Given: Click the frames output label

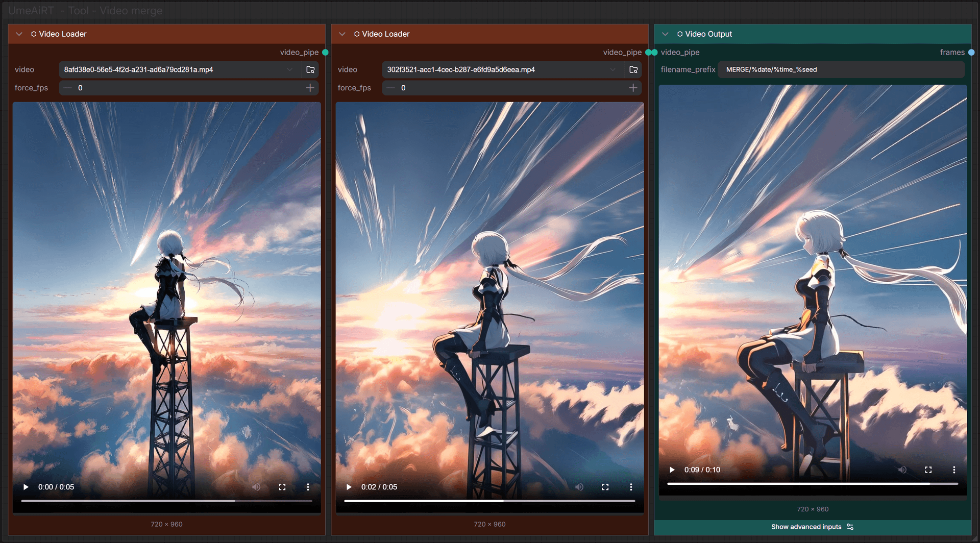Looking at the screenshot, I should point(952,52).
